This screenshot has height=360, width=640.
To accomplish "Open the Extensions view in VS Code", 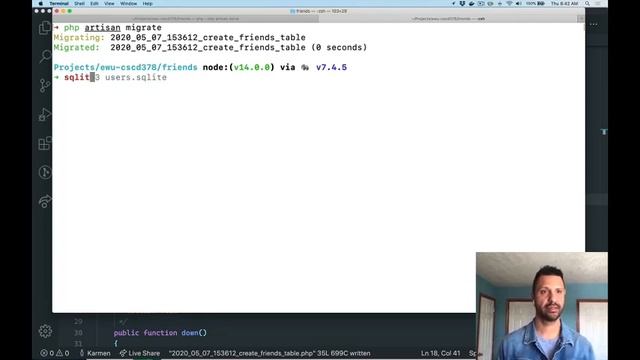I will click(x=44, y=143).
